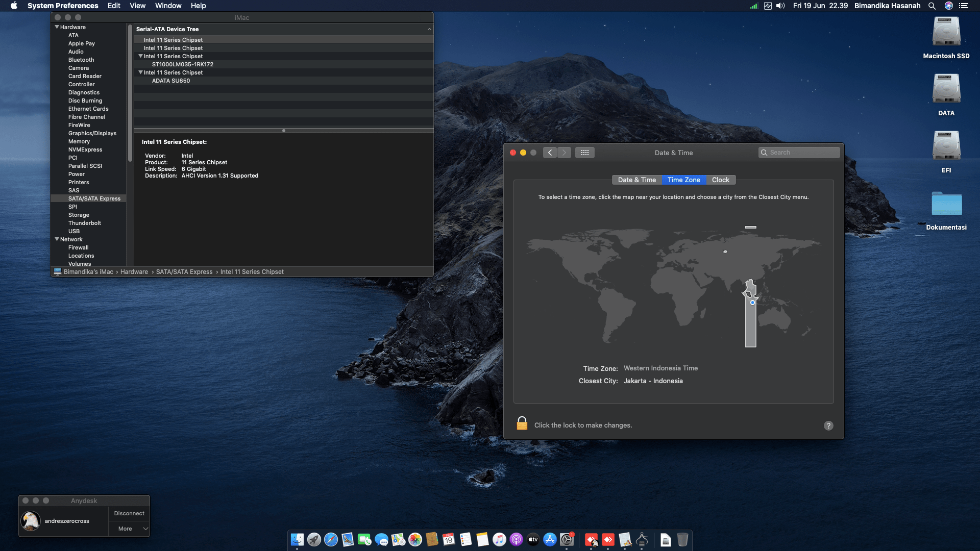This screenshot has height=551, width=980.
Task: Collapse chipset containing ADATA SU650
Action: pyautogui.click(x=140, y=72)
